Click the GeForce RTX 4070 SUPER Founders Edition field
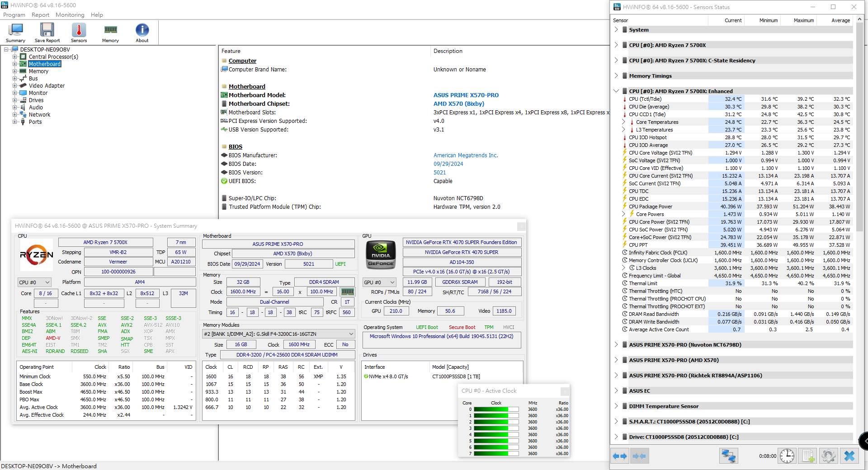 [462, 243]
